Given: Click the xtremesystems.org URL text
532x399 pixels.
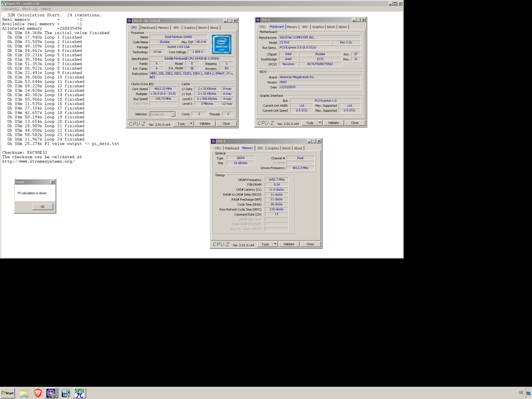Looking at the screenshot, I should click(x=38, y=162).
